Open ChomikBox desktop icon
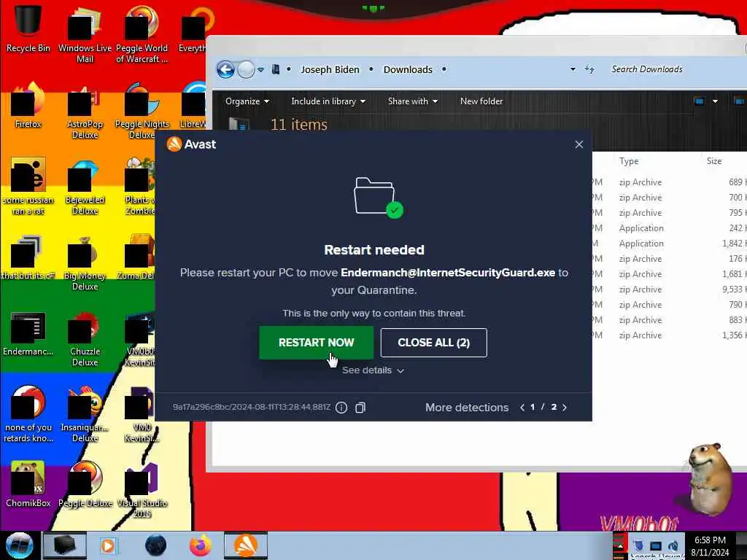This screenshot has height=560, width=747. coord(28,484)
